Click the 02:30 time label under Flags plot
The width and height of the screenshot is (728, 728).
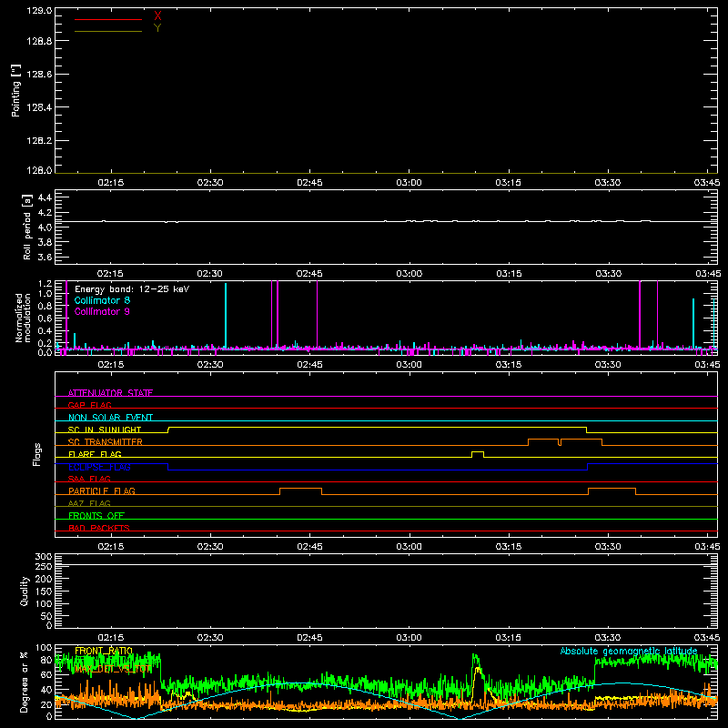point(210,547)
